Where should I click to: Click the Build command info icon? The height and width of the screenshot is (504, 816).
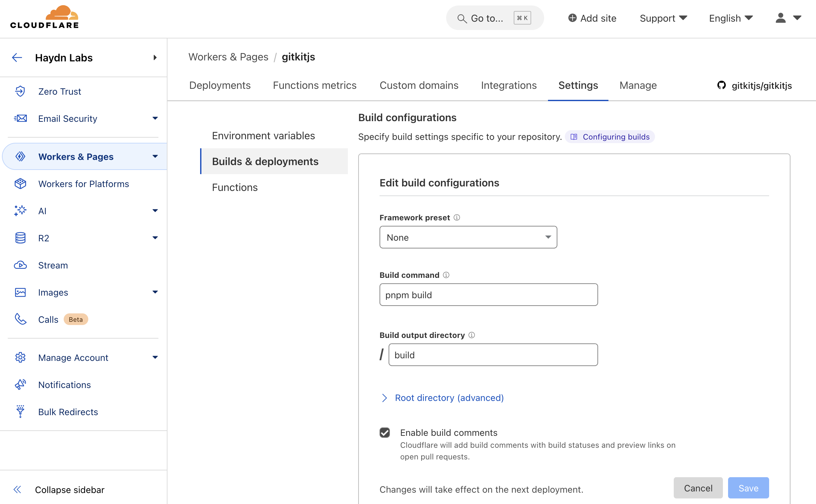(x=446, y=275)
